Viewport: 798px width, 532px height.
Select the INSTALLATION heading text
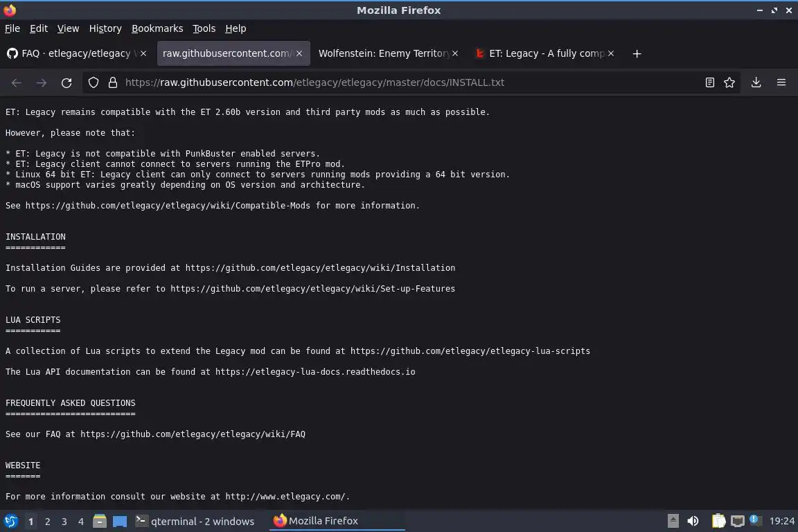[x=35, y=237]
